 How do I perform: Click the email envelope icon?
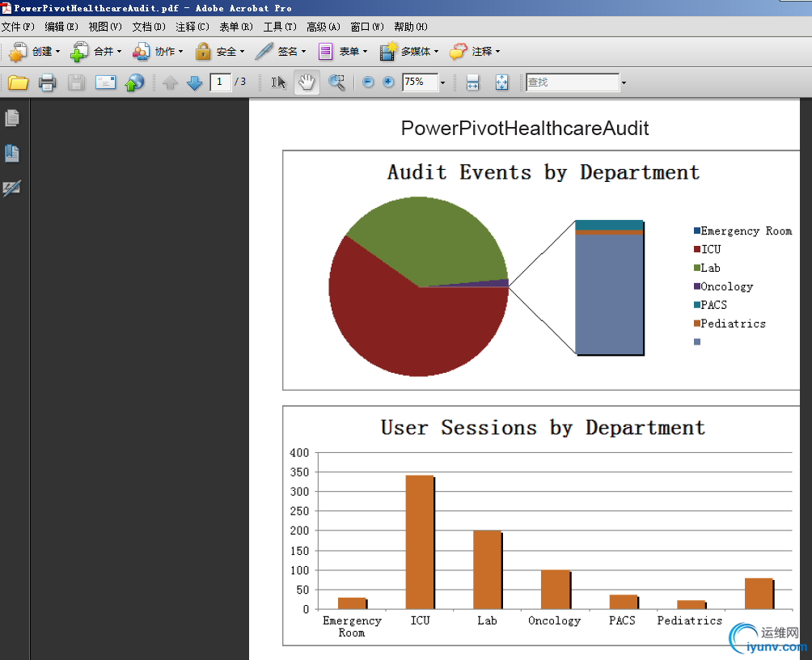click(106, 82)
